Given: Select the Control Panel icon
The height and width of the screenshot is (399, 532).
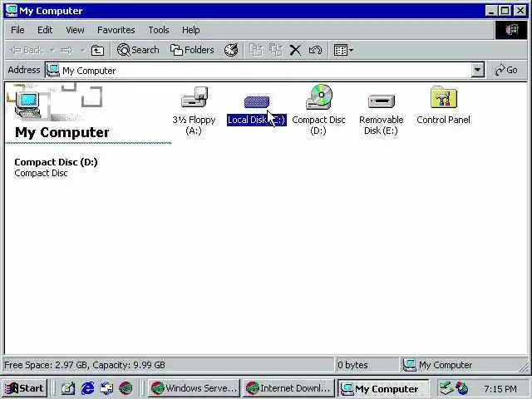Looking at the screenshot, I should pyautogui.click(x=443, y=106).
